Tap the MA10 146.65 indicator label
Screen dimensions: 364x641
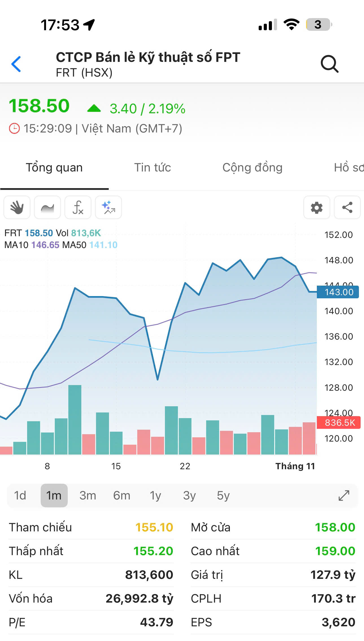(32, 245)
